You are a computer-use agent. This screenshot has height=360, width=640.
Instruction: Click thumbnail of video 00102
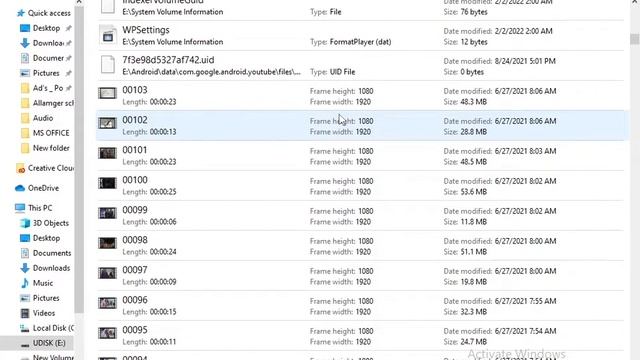[x=107, y=123]
